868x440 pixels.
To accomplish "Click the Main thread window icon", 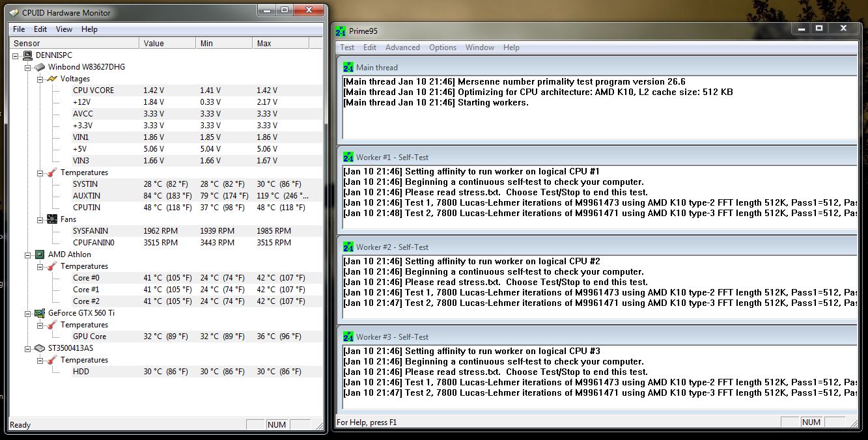I will 348,67.
